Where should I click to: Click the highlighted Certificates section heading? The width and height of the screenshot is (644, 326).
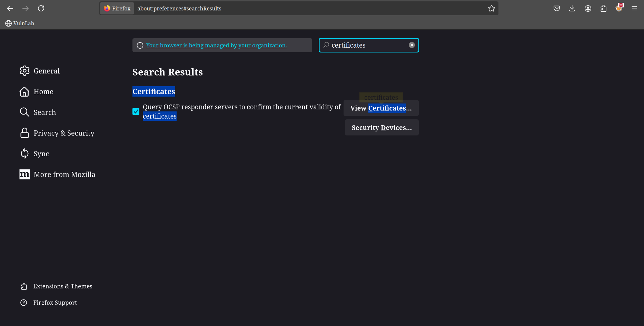pyautogui.click(x=154, y=91)
